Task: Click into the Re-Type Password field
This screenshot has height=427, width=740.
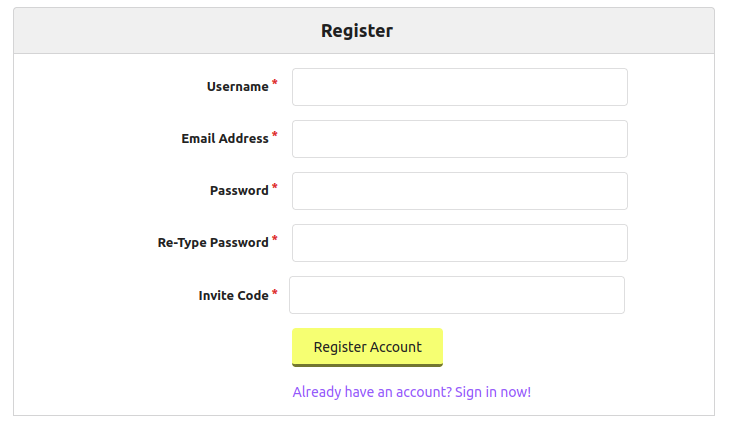Action: coord(459,243)
